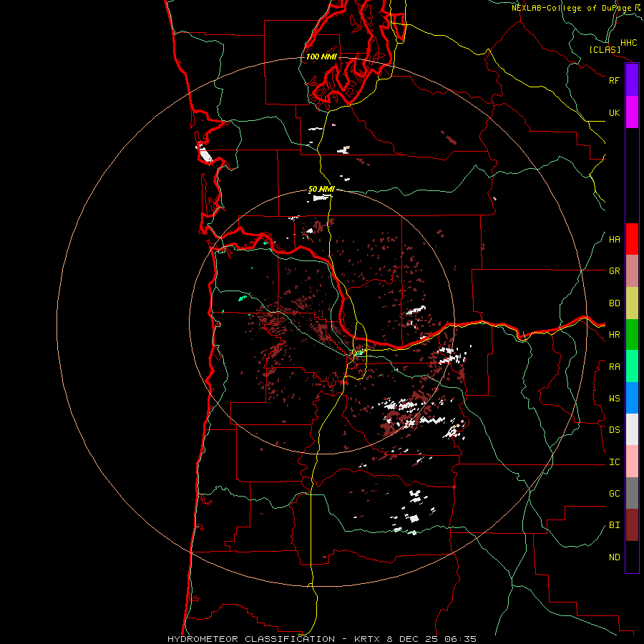Click the UK legend label
Screen dimensions: 644x644
click(615, 112)
